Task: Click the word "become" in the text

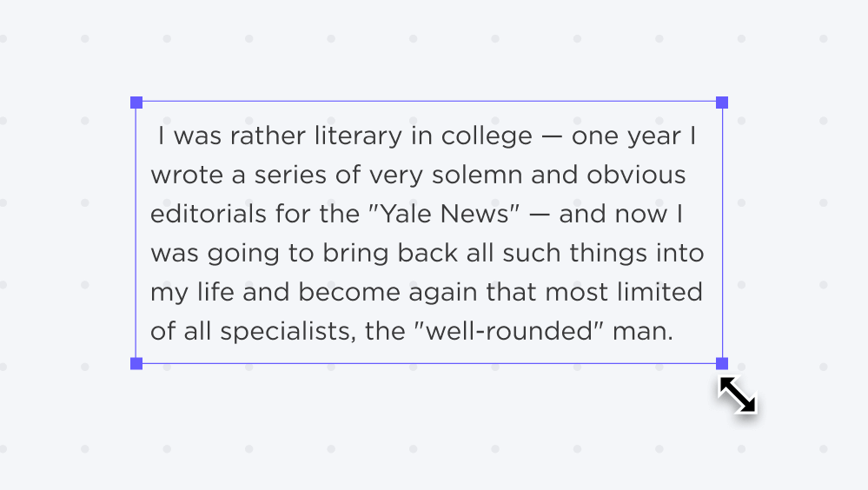Action: (x=348, y=292)
